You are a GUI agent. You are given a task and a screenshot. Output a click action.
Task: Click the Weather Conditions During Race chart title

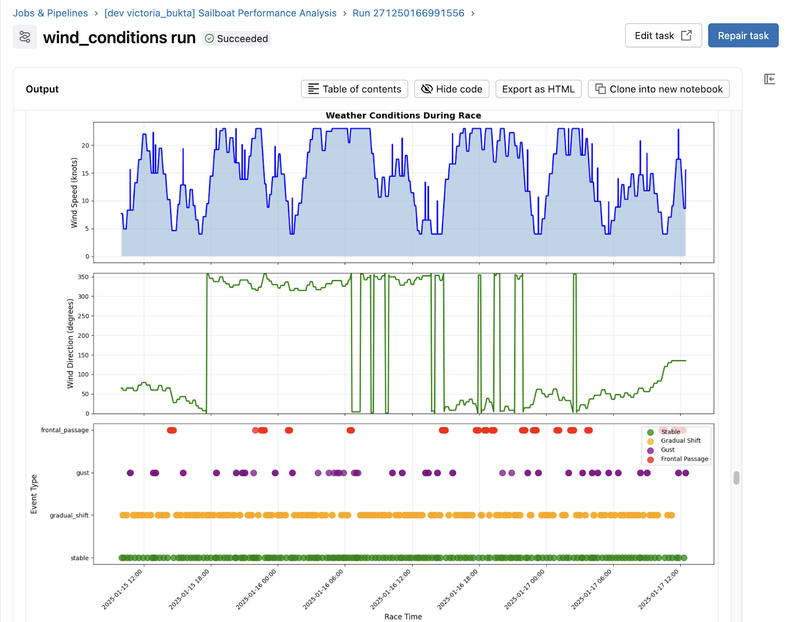(x=403, y=116)
